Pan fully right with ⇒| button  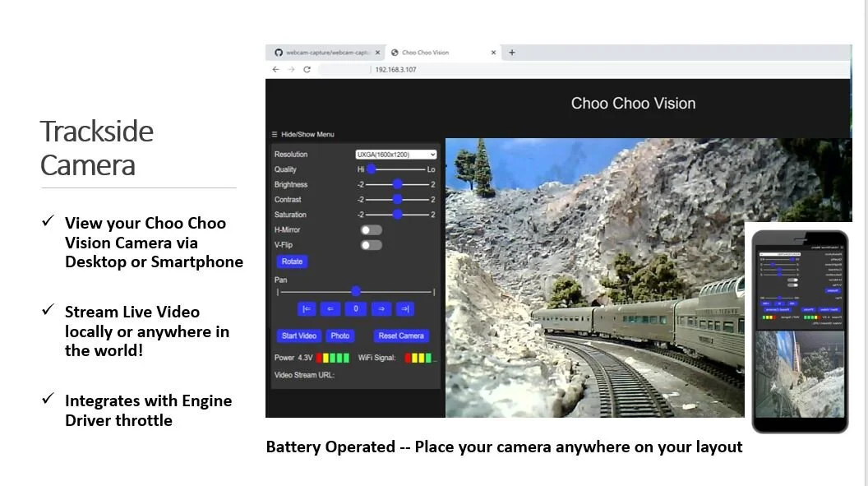(x=405, y=309)
